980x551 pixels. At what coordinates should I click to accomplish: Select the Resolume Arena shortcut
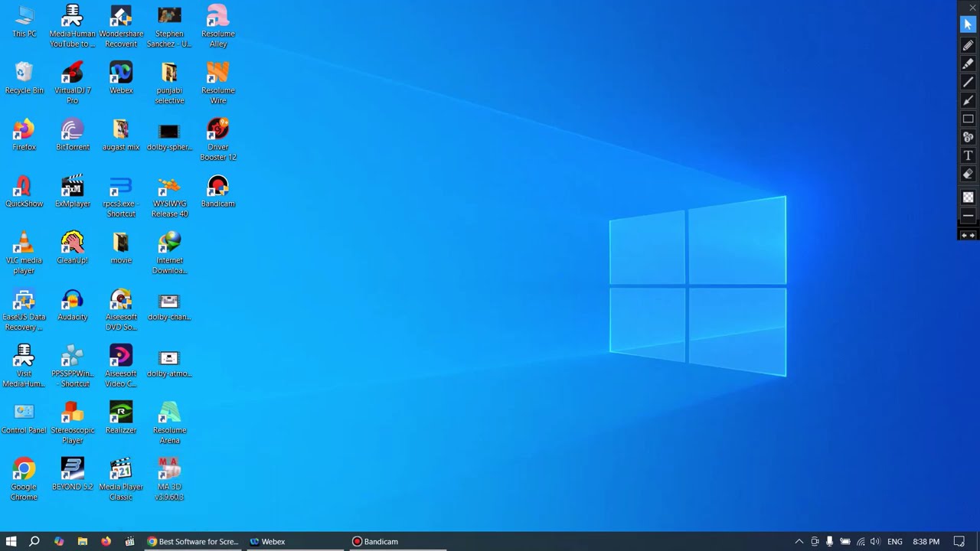pos(169,422)
